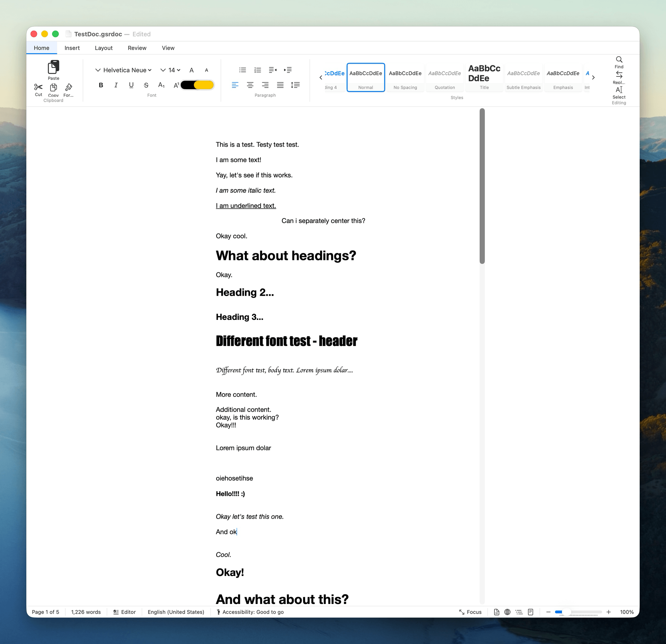
Task: Toggle italic formatting
Action: tap(116, 85)
